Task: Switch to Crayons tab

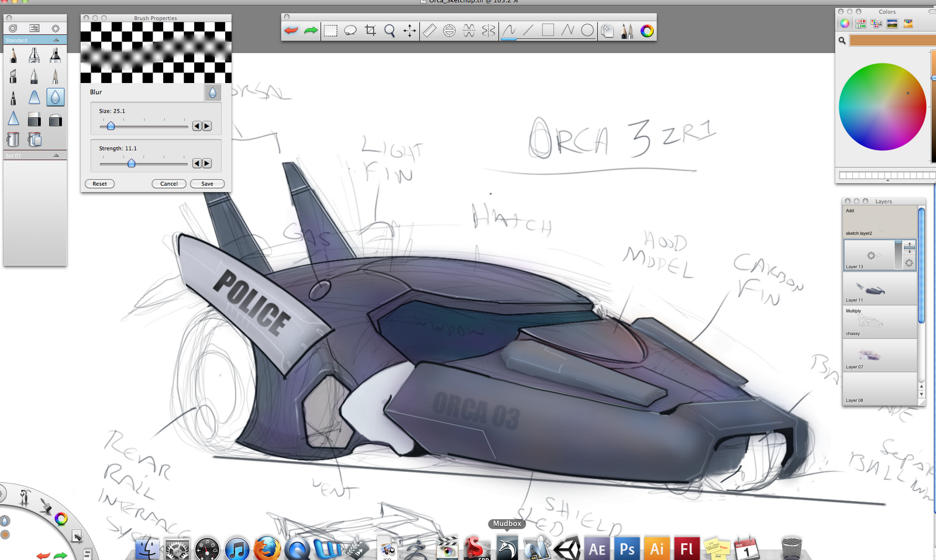Action: [908, 23]
